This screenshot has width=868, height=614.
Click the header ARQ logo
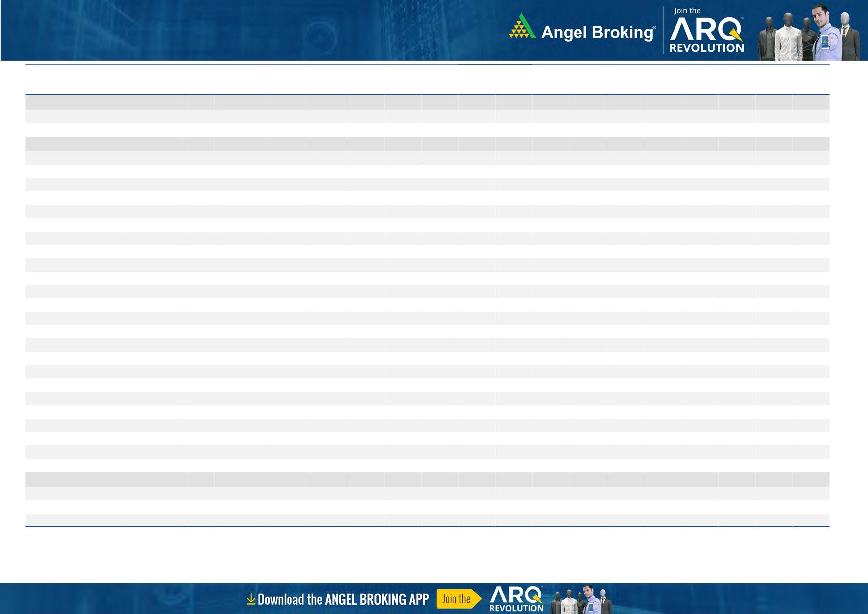[706, 29]
